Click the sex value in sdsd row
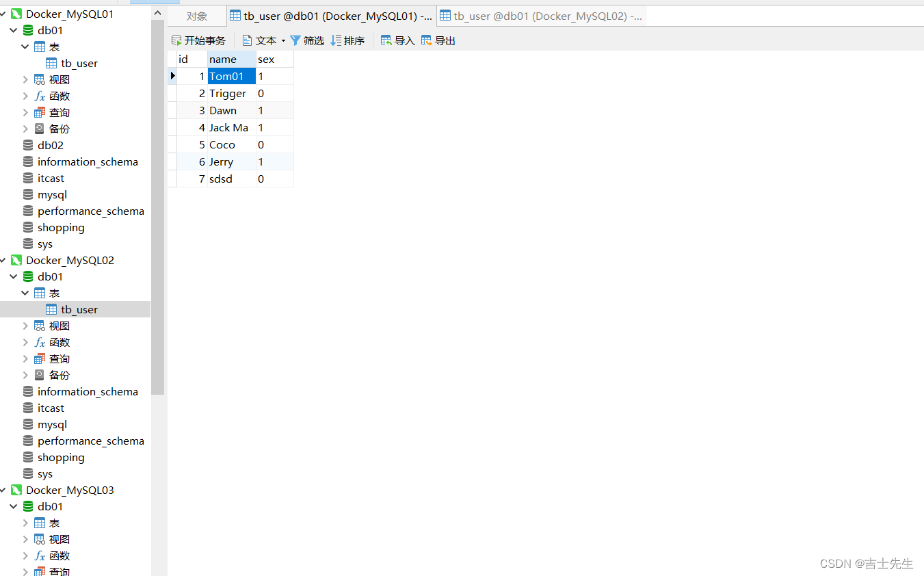This screenshot has width=924, height=576. point(275,179)
